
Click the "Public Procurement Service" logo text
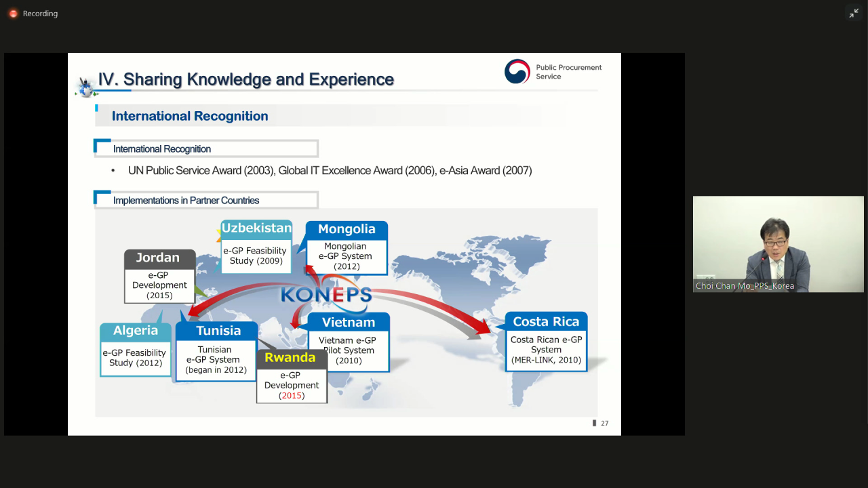pyautogui.click(x=568, y=72)
